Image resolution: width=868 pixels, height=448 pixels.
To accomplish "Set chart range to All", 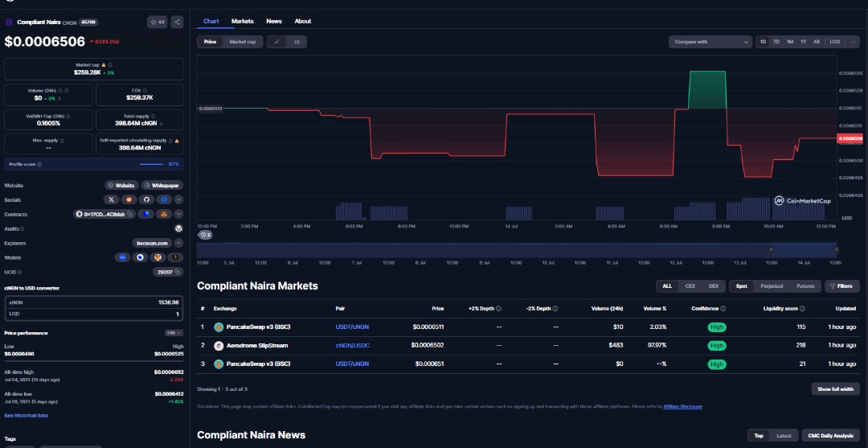I will pos(817,42).
